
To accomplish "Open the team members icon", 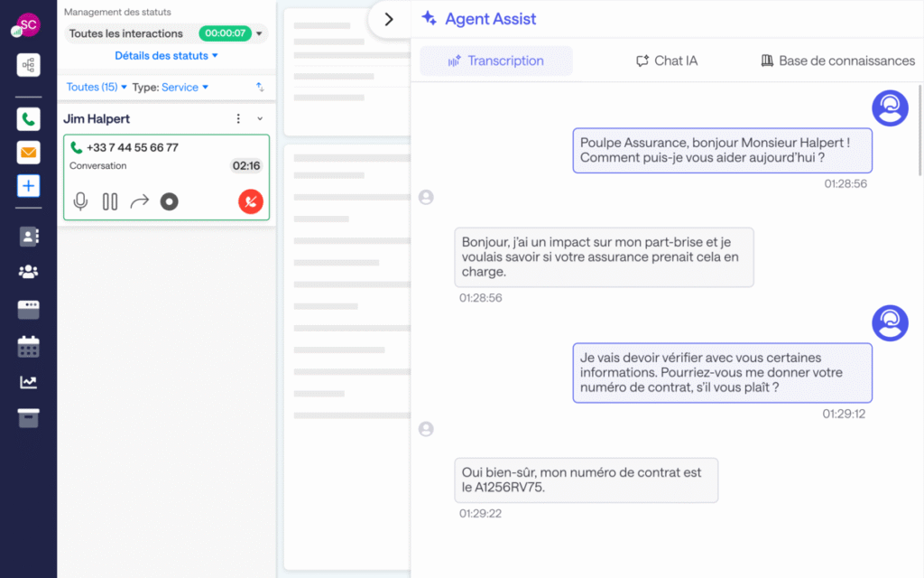I will (29, 271).
